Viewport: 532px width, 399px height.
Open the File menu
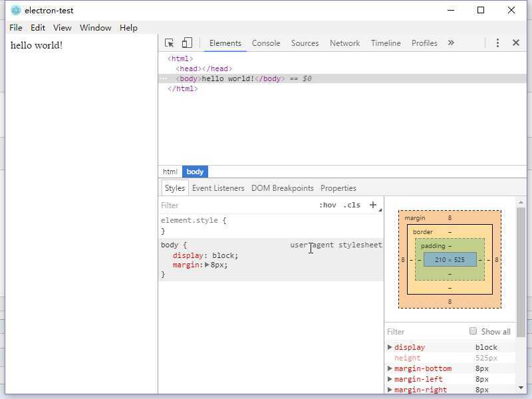click(16, 28)
